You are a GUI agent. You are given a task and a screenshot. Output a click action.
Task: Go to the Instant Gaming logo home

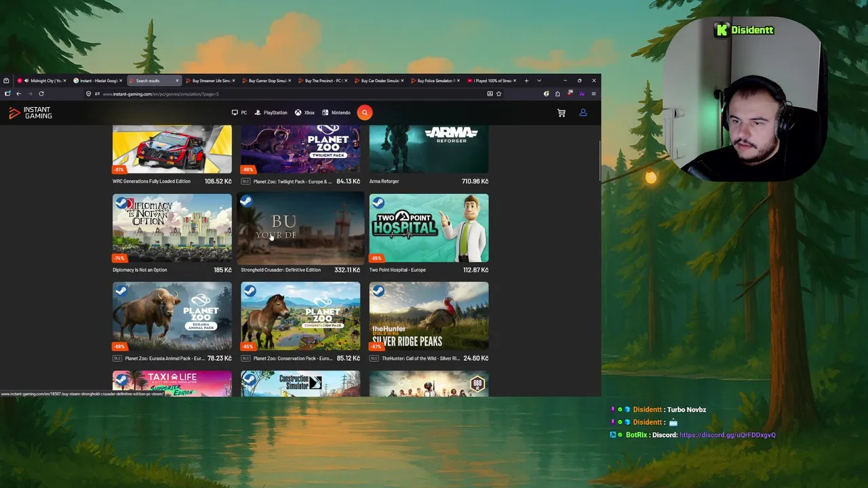point(31,113)
